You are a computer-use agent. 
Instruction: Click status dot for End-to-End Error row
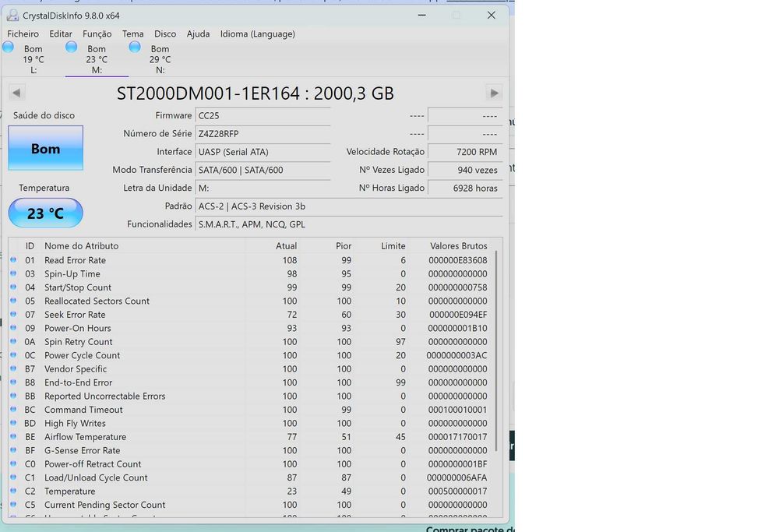coord(13,382)
